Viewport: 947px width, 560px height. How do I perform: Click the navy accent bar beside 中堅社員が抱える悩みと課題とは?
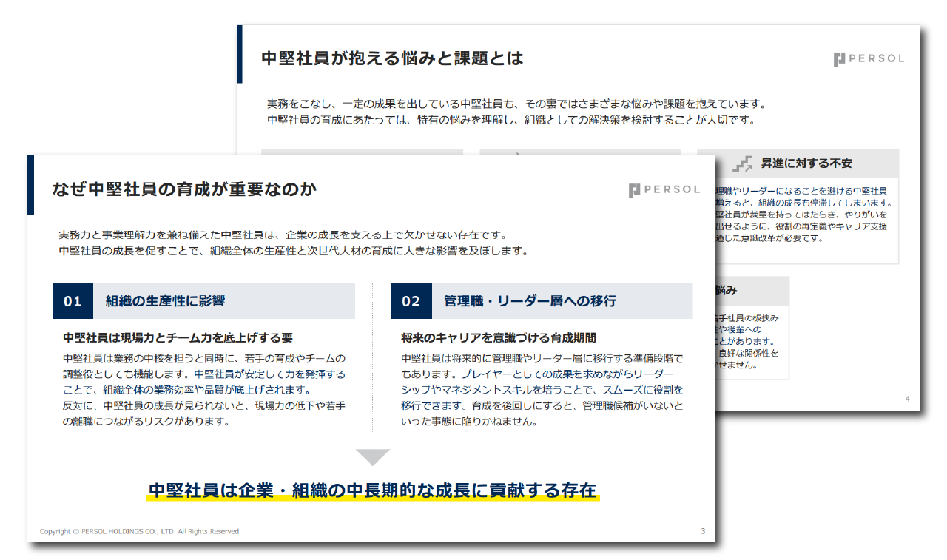point(239,54)
